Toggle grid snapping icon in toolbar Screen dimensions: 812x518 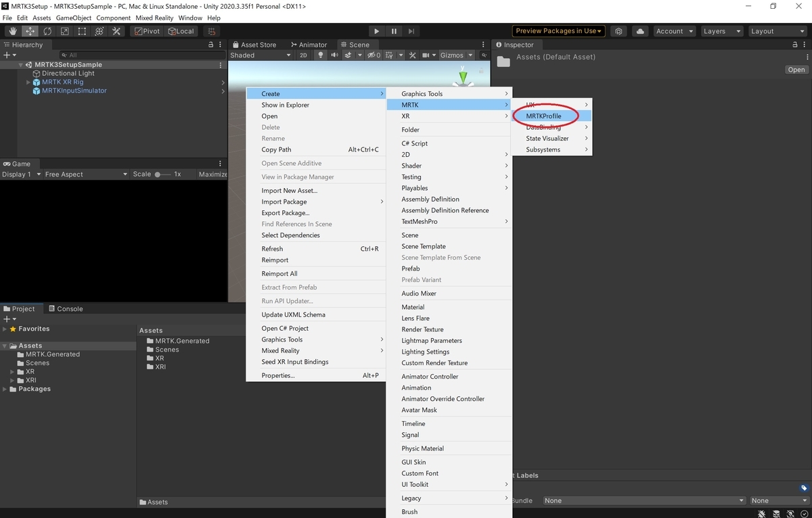pyautogui.click(x=212, y=31)
